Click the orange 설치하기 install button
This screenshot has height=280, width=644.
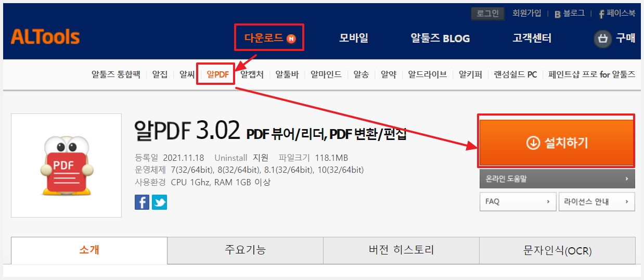pyautogui.click(x=557, y=143)
